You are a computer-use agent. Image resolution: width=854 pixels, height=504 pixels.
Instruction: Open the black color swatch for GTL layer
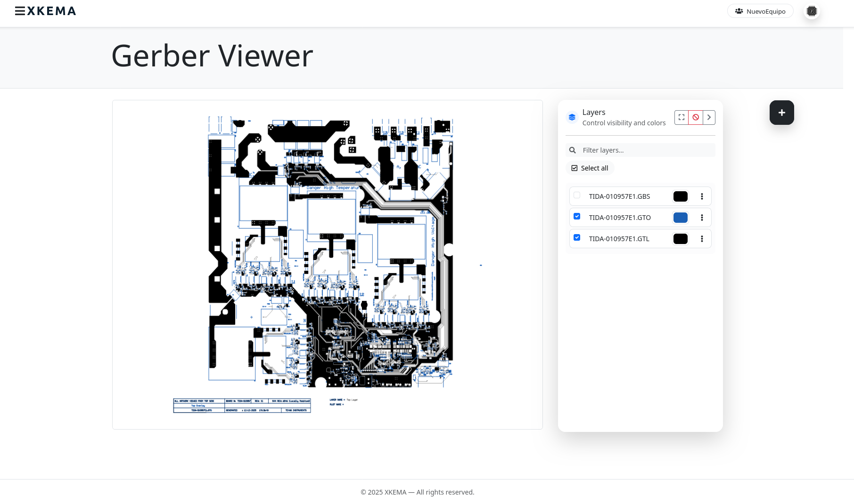[x=681, y=239]
